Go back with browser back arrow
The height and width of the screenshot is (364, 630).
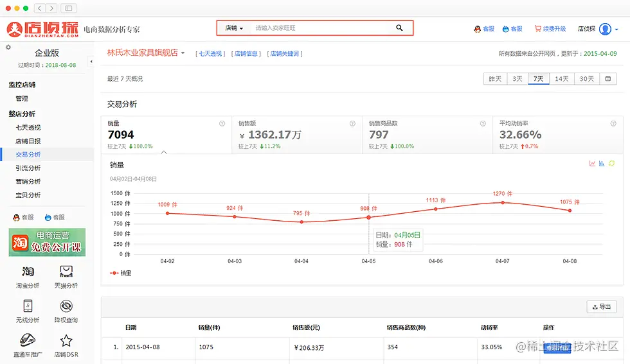[40, 8]
